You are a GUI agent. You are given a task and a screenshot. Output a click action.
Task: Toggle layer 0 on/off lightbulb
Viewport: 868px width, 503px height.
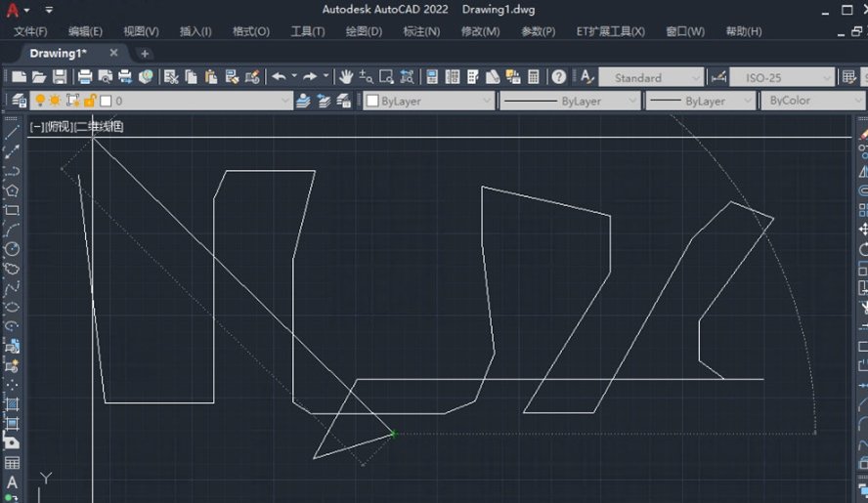pos(40,101)
